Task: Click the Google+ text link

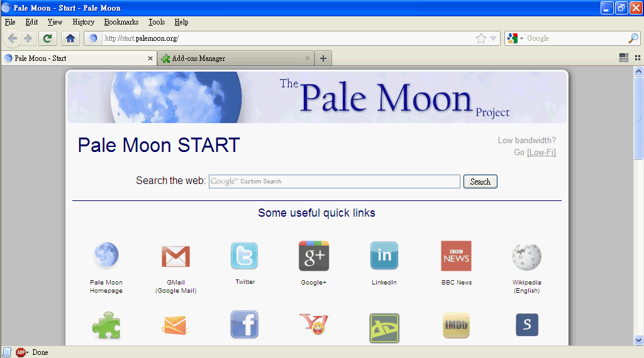Action: [x=313, y=282]
